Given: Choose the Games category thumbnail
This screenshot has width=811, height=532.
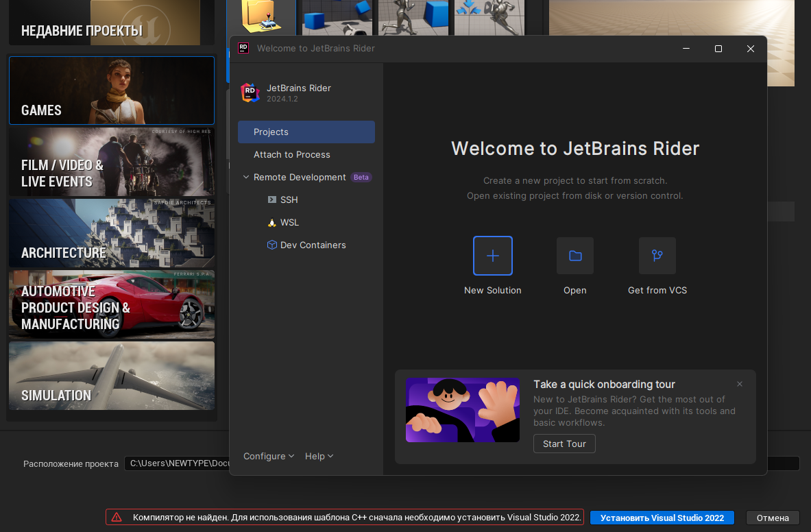Looking at the screenshot, I should [112, 90].
